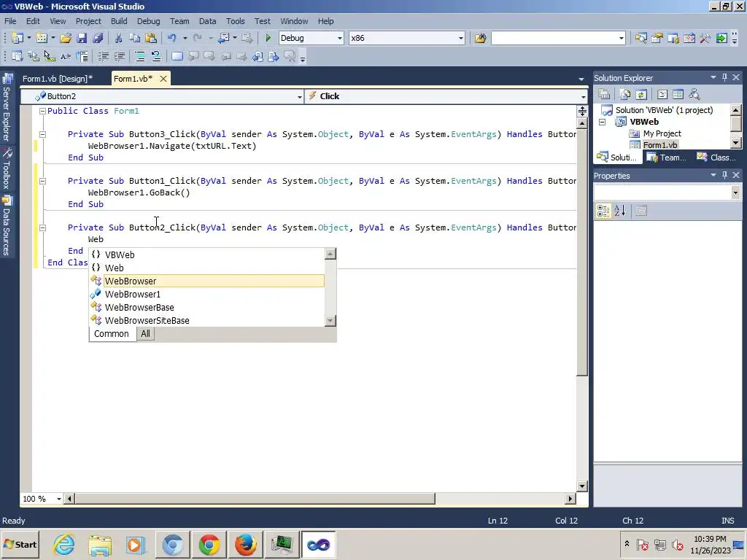Screen dimensions: 747x560
Task: Click View Designer icon in Solution Explorer
Action: point(678,94)
